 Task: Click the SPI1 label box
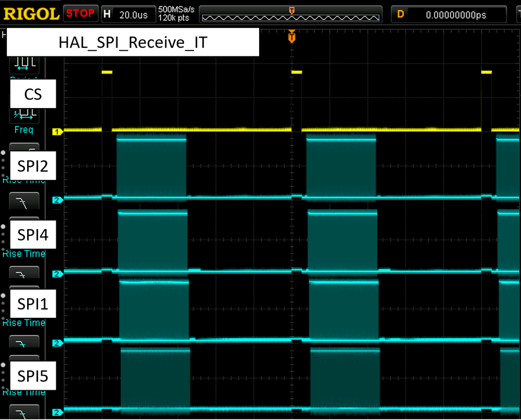coord(33,304)
